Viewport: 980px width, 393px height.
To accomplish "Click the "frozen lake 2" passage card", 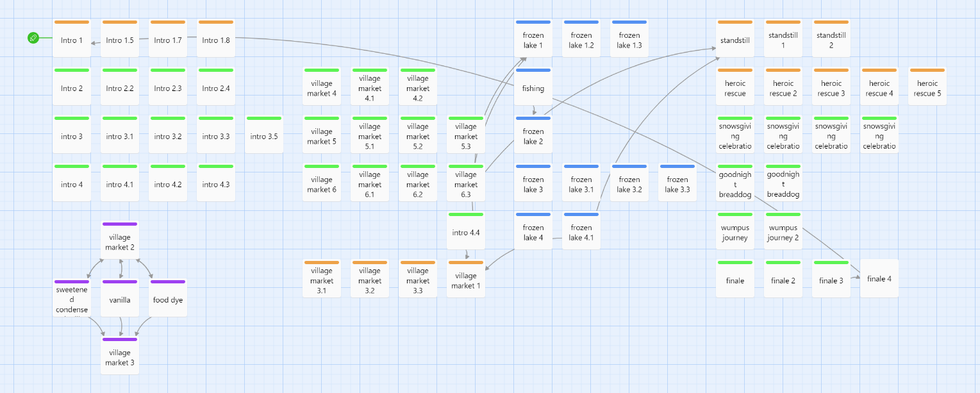I will point(533,135).
